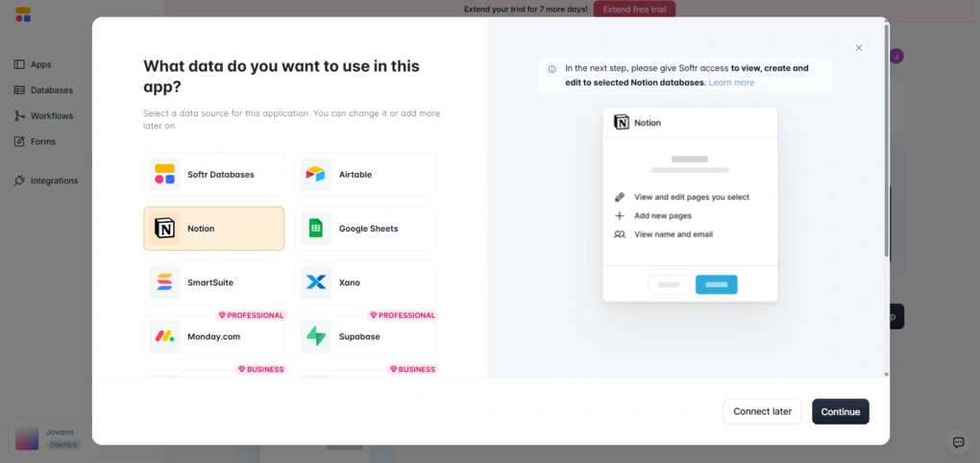Choose the Supabase icon
Viewport: 980px width, 463px height.
click(x=315, y=336)
